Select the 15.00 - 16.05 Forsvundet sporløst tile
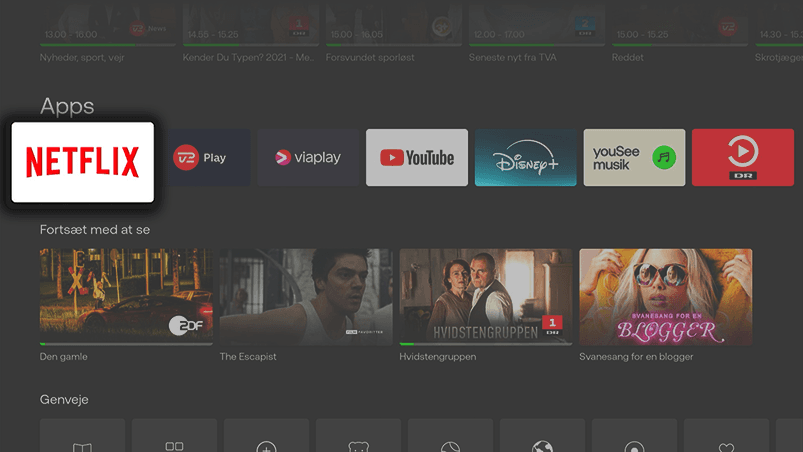This screenshot has height=452, width=803. tap(394, 25)
